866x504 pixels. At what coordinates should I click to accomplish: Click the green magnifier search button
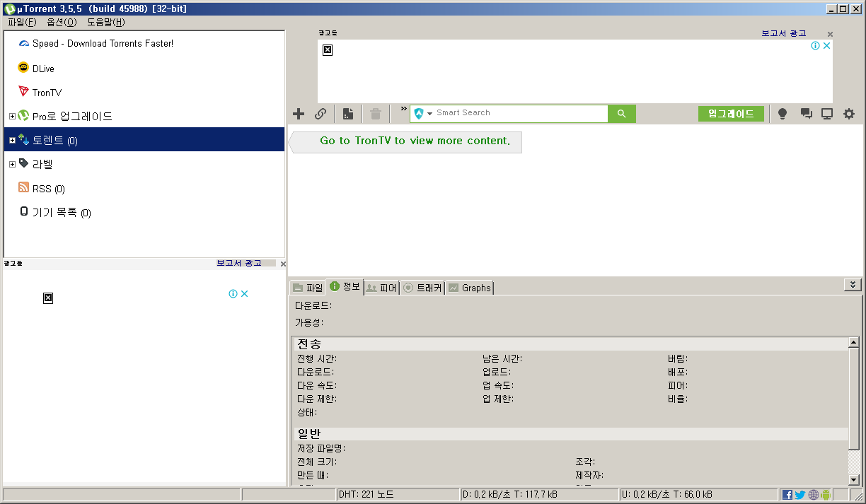[x=622, y=114]
